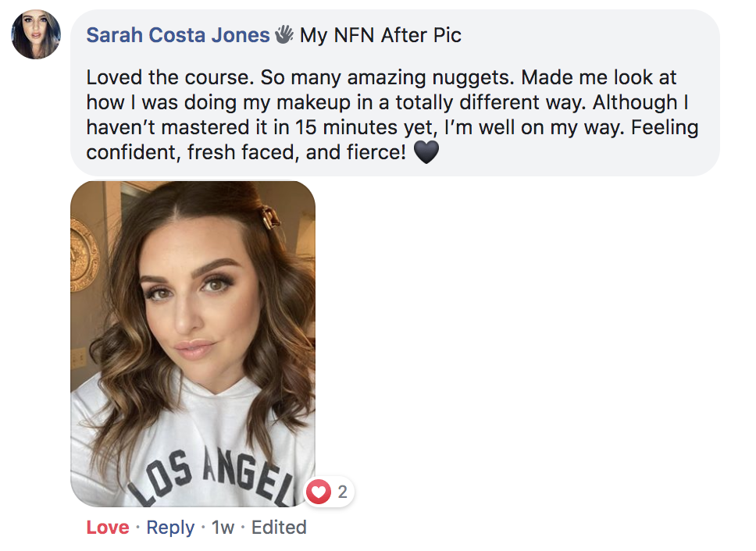Viewport: 756px width, 551px height.
Task: Click the reaction count number 2
Action: coord(342,492)
